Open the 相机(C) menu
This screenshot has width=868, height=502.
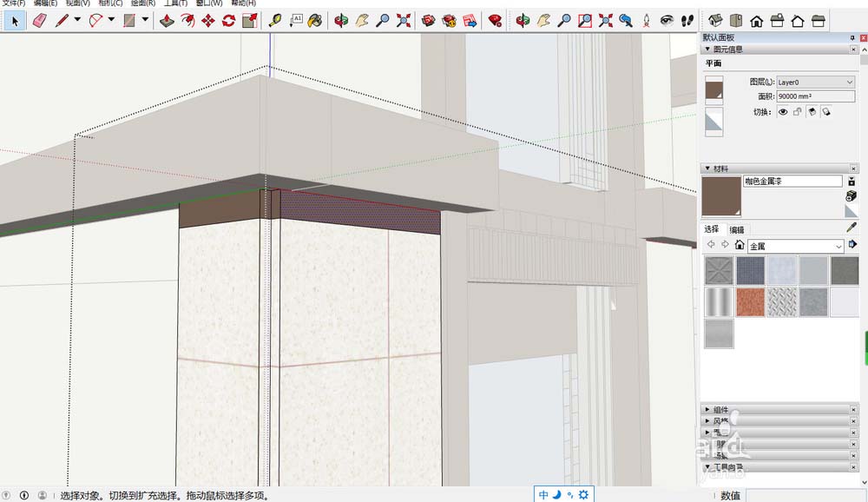(110, 3)
